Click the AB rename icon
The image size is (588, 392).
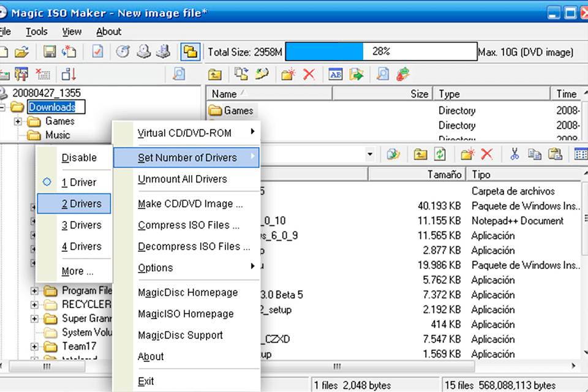click(335, 74)
